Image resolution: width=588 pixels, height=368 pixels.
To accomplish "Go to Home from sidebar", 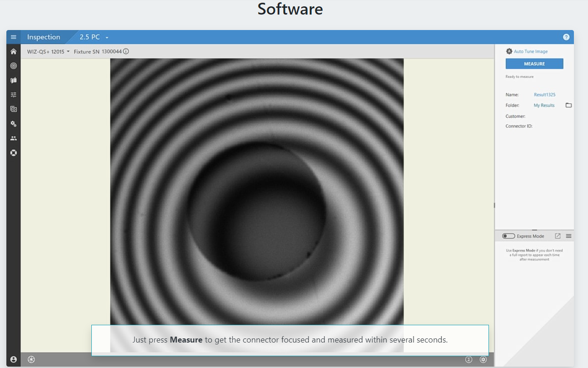I will point(14,52).
